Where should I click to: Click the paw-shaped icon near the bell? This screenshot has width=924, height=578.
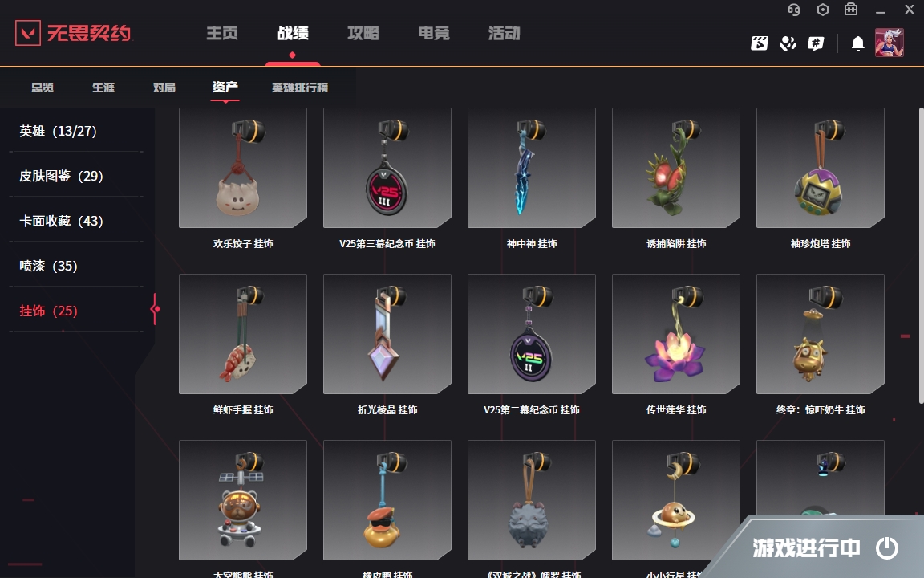coord(788,43)
